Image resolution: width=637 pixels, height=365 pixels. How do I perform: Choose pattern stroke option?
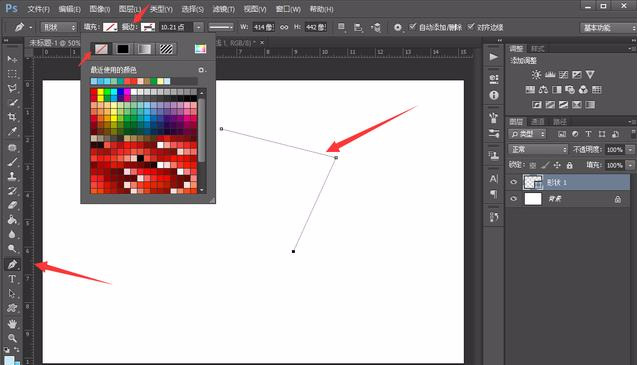click(166, 49)
